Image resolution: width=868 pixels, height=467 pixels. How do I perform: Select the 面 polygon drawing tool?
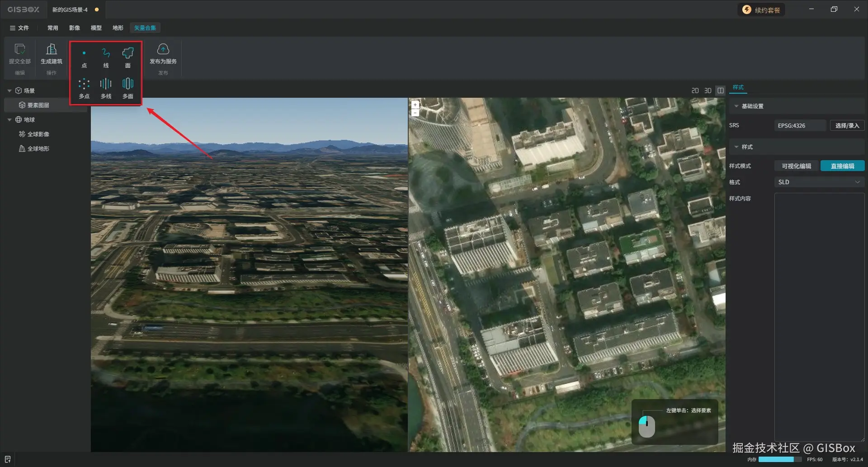pyautogui.click(x=128, y=58)
